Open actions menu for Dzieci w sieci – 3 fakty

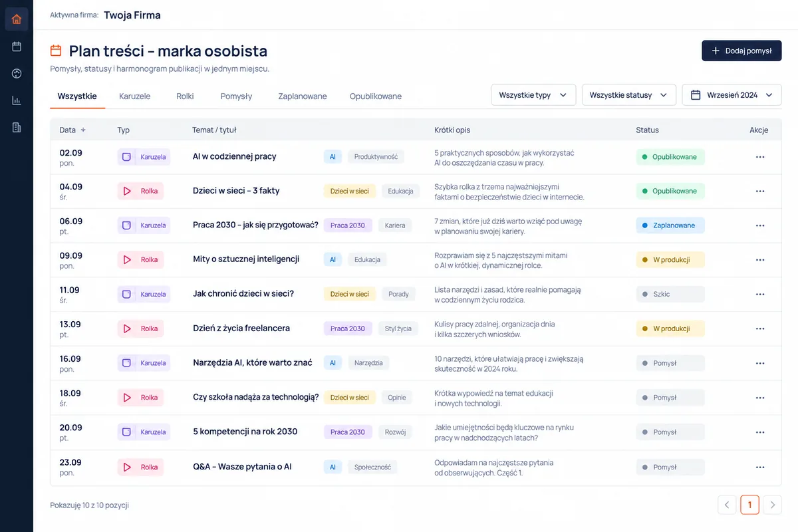click(x=760, y=191)
